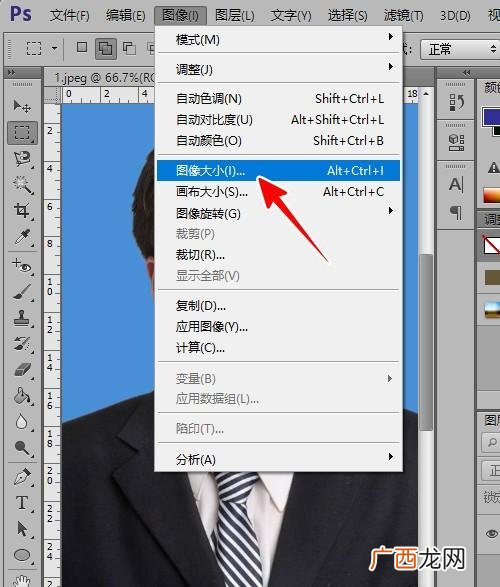Select the History Brush tool
500x587 pixels.
coord(22,344)
